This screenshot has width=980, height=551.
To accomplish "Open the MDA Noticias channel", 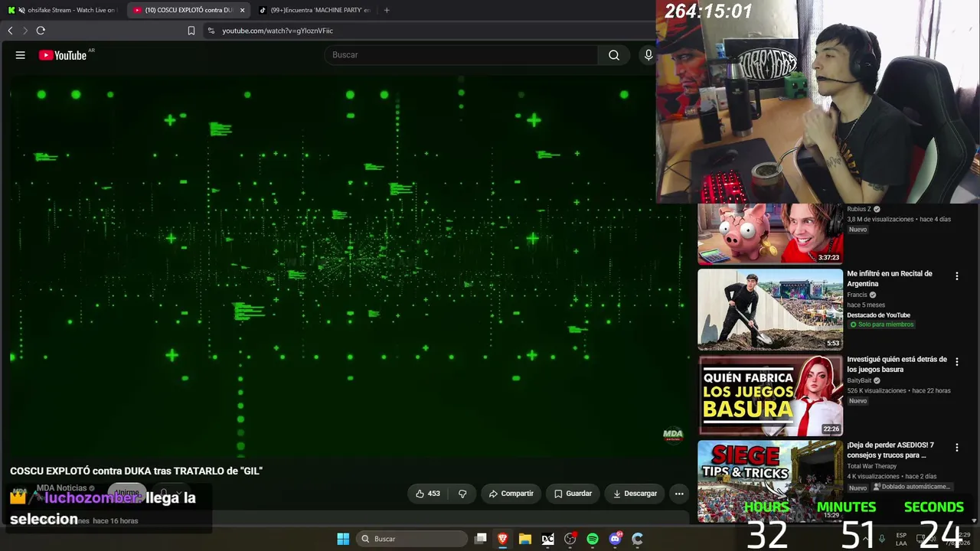I will click(x=62, y=488).
